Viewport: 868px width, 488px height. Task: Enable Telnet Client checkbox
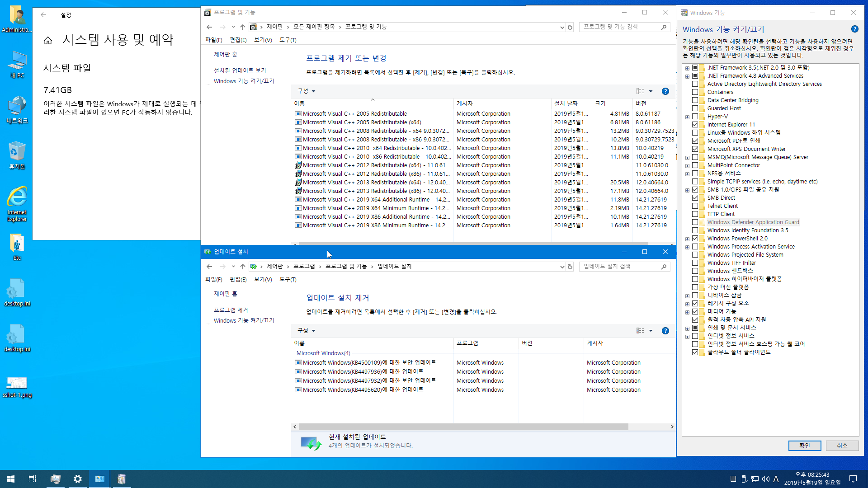point(695,206)
